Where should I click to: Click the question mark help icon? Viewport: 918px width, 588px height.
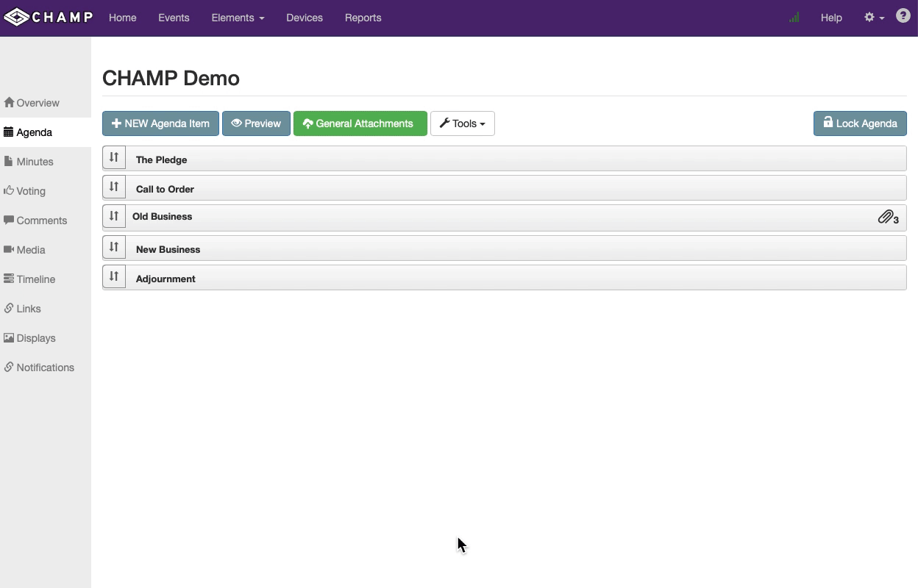coord(903,16)
